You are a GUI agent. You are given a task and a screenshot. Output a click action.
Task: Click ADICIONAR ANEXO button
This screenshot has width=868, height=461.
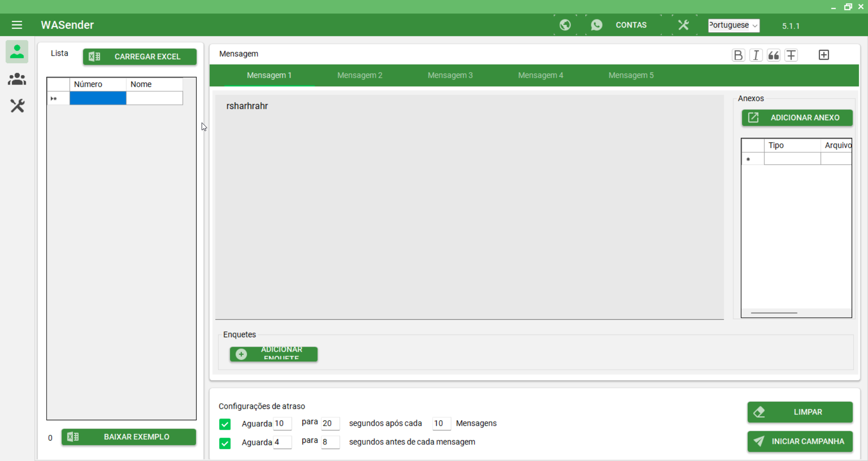[x=797, y=118]
